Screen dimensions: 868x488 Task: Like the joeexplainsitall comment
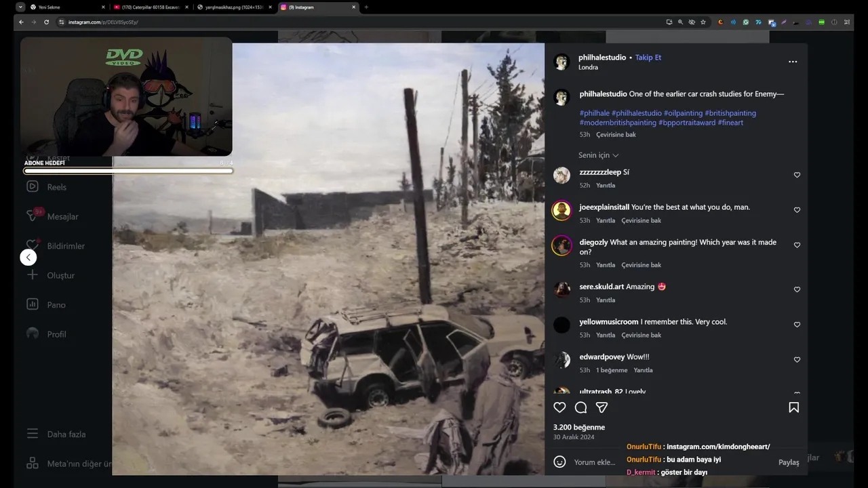(x=797, y=210)
